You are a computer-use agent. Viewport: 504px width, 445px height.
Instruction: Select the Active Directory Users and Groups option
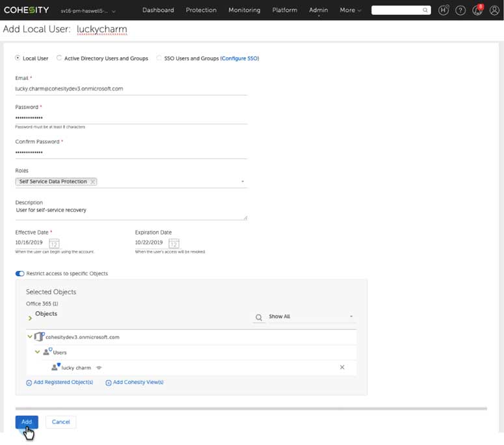59,58
